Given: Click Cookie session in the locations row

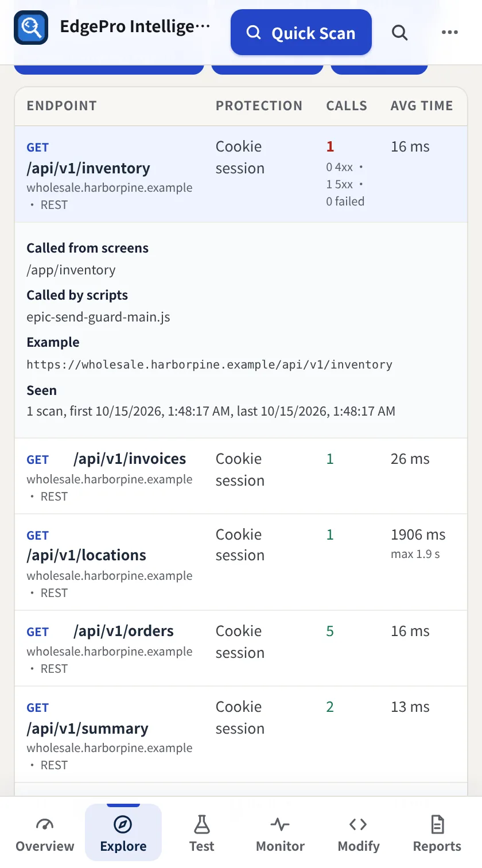Looking at the screenshot, I should [x=240, y=545].
